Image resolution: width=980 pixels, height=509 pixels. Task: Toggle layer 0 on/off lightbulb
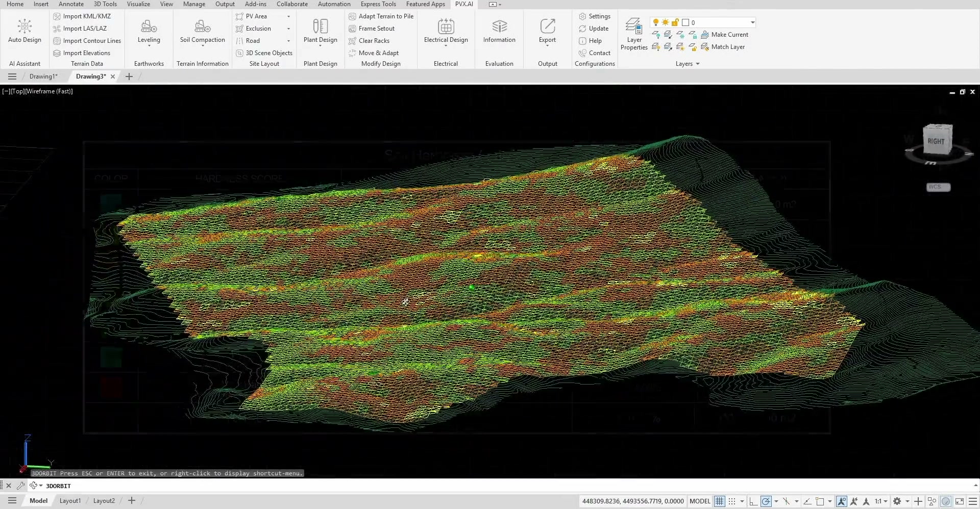(x=656, y=22)
